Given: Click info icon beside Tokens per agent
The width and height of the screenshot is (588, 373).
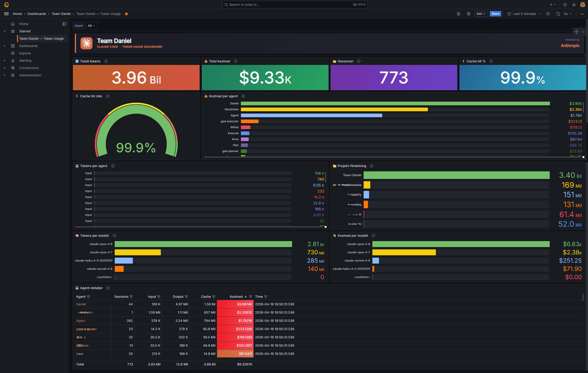Looking at the screenshot, I should (x=113, y=166).
